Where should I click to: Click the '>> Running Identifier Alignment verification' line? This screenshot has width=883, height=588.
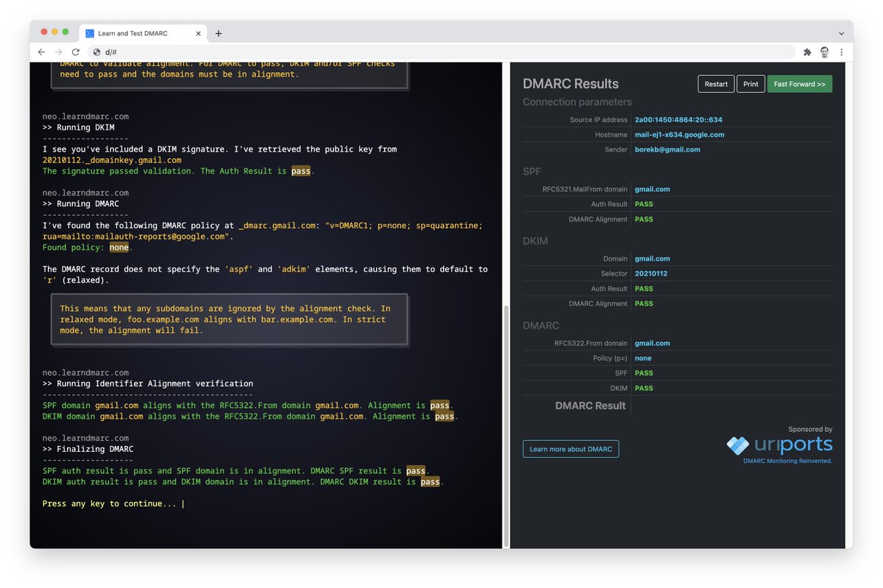tap(148, 383)
